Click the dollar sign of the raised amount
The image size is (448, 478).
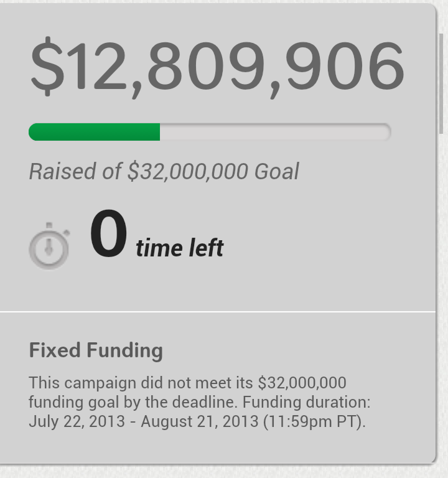[47, 67]
